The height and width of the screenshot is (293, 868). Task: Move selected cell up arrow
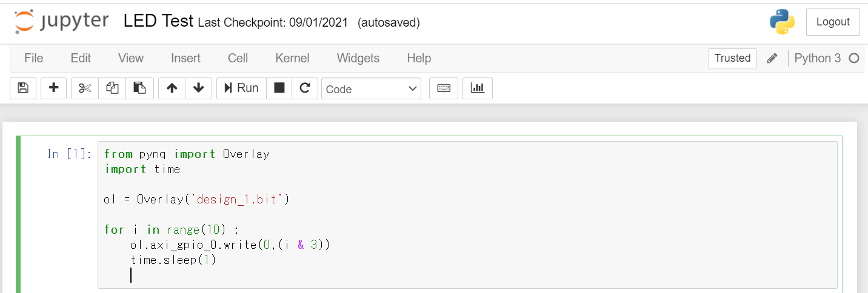[172, 88]
